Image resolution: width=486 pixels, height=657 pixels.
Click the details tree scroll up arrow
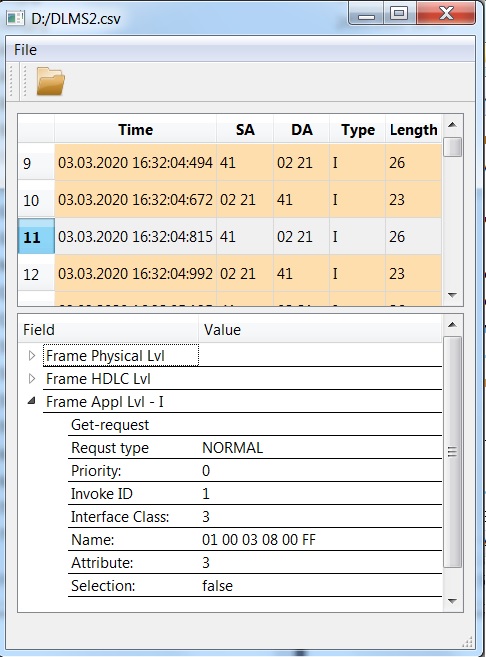point(452,325)
